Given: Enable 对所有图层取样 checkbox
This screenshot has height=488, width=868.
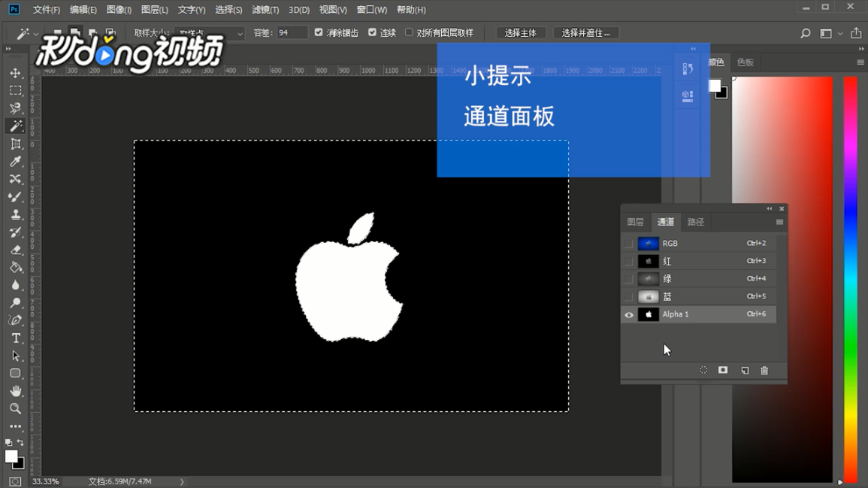Looking at the screenshot, I should click(409, 32).
